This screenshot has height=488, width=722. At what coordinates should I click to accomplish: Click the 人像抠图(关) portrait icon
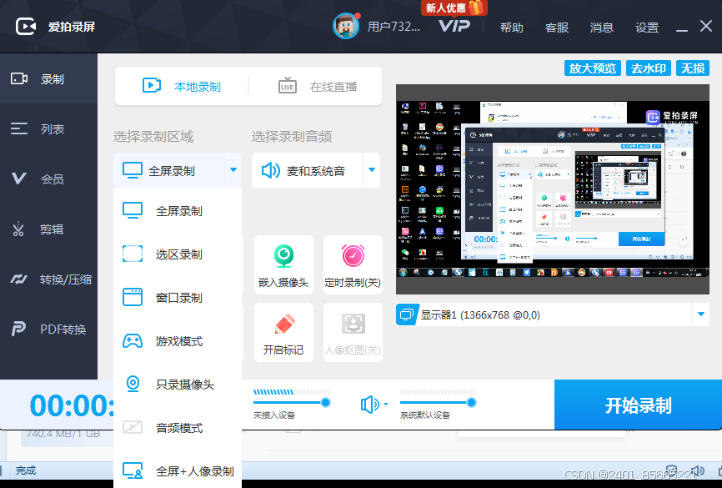coord(353,324)
